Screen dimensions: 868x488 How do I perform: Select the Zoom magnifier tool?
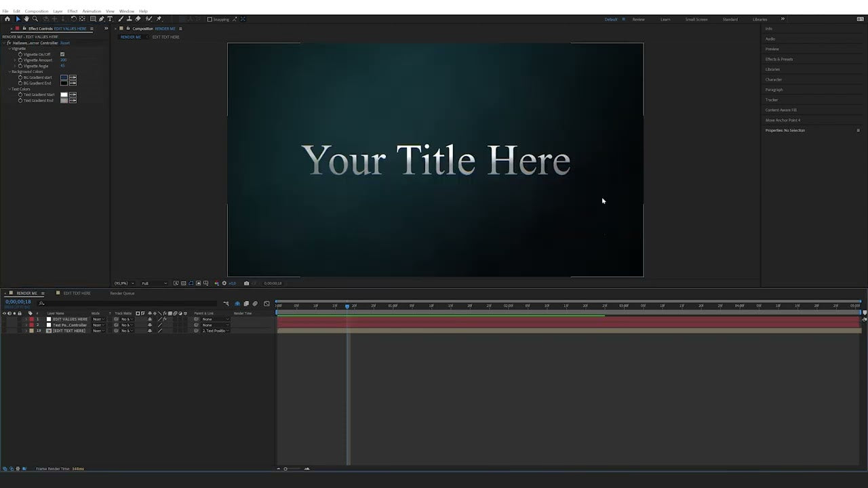click(x=35, y=19)
